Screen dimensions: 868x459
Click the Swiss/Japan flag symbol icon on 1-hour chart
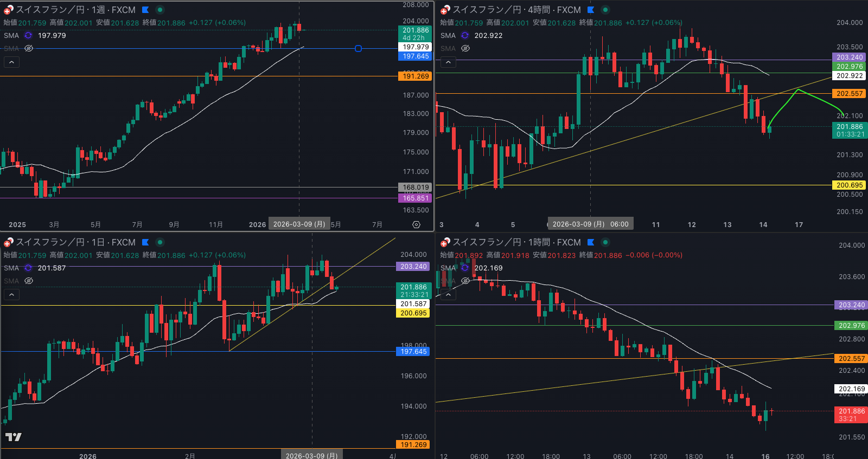(445, 242)
